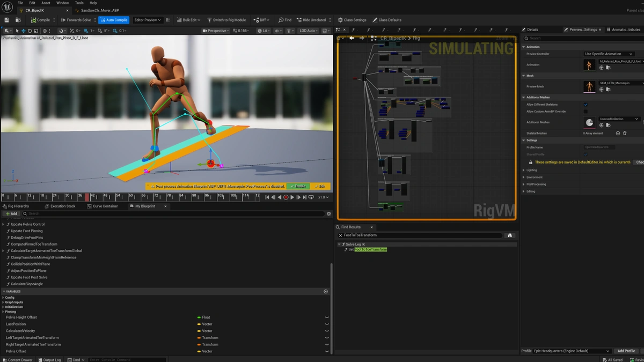This screenshot has width=644, height=362.
Task: Open the Diff tool
Action: (x=262, y=20)
